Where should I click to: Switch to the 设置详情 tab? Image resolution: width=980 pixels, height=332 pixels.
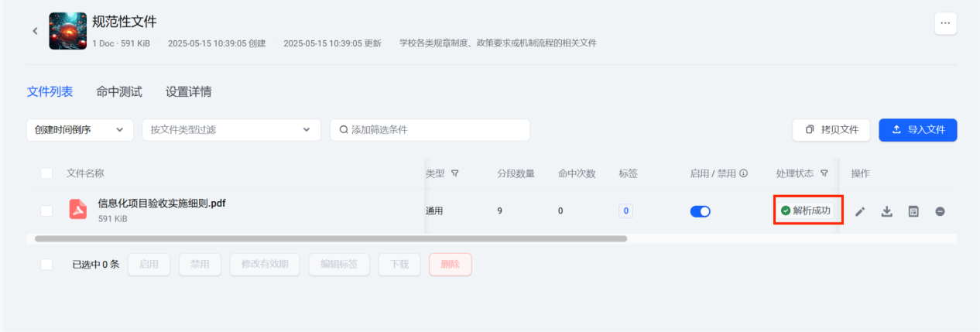(x=189, y=91)
